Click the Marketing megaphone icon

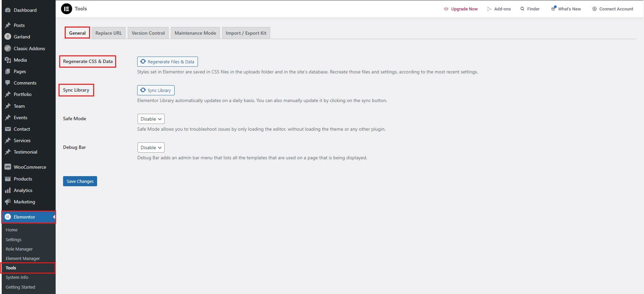click(x=8, y=202)
